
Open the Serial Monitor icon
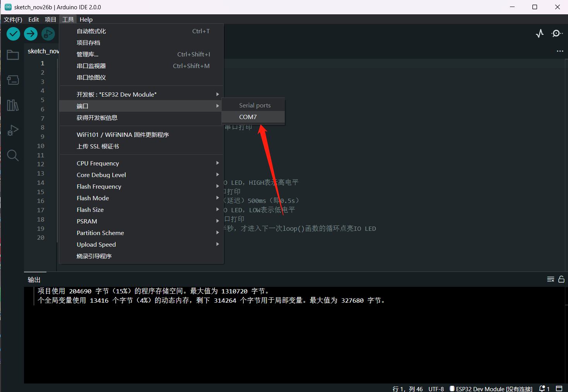tap(557, 34)
